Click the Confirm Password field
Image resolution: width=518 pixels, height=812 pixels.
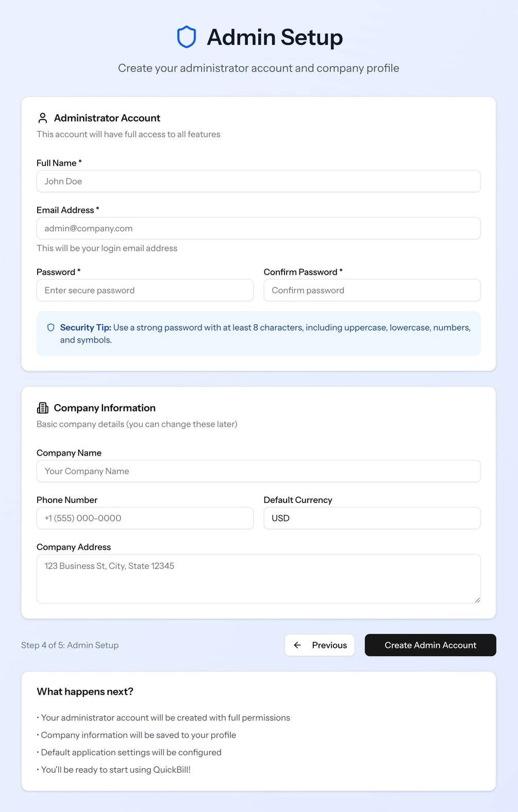pyautogui.click(x=372, y=290)
